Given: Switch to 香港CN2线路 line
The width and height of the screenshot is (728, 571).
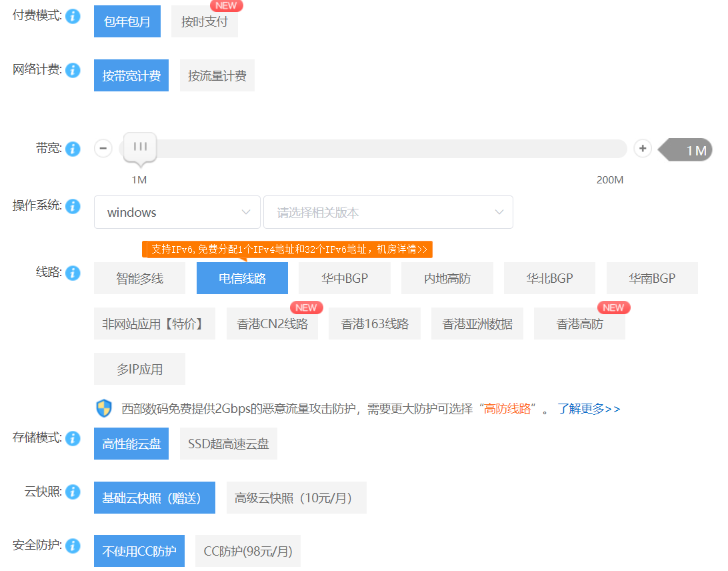Looking at the screenshot, I should coord(272,324).
